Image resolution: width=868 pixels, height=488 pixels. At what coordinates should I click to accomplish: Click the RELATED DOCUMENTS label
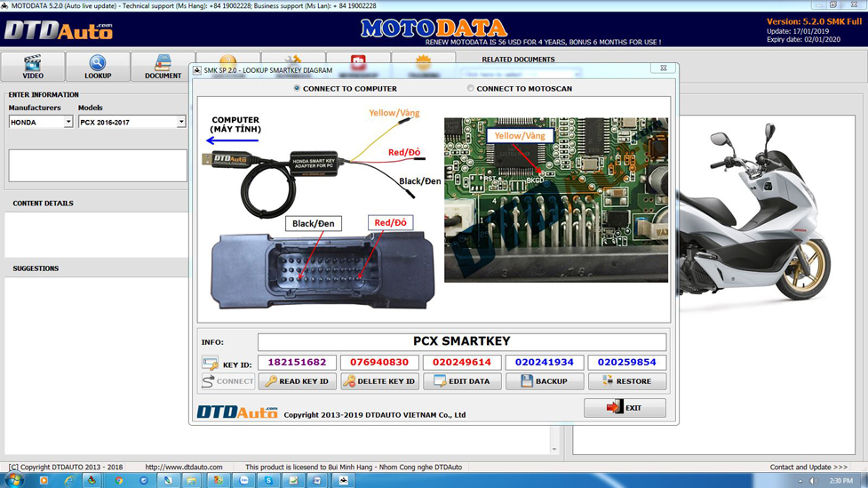518,60
